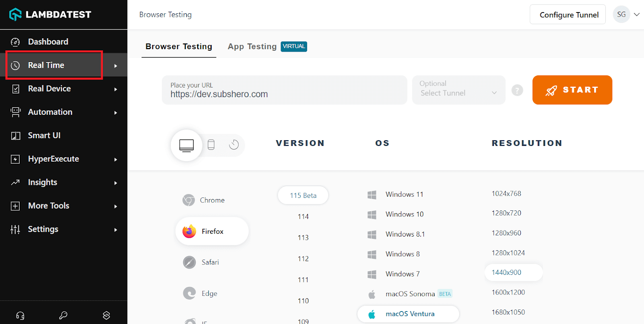The image size is (644, 324).
Task: Click the Settings sliders icon
Action: 15,229
